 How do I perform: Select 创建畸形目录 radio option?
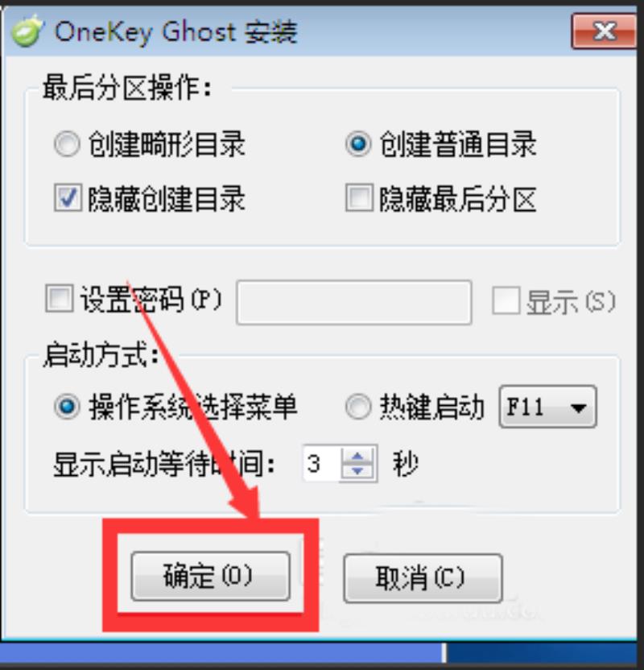point(67,144)
